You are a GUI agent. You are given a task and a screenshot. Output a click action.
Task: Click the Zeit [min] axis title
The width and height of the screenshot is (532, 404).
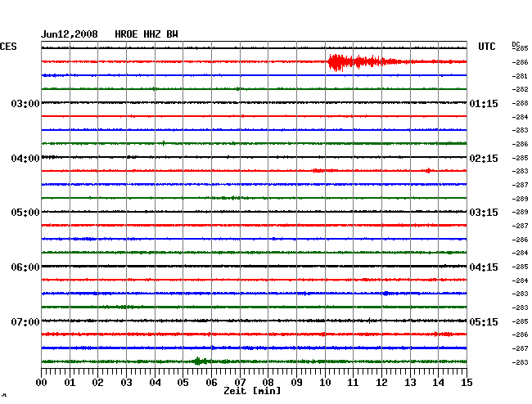[x=252, y=391]
